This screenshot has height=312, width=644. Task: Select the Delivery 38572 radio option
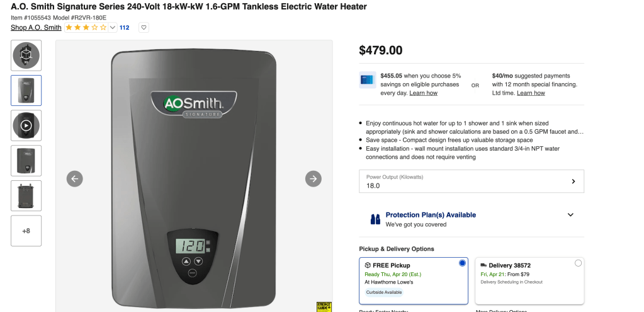(x=578, y=263)
